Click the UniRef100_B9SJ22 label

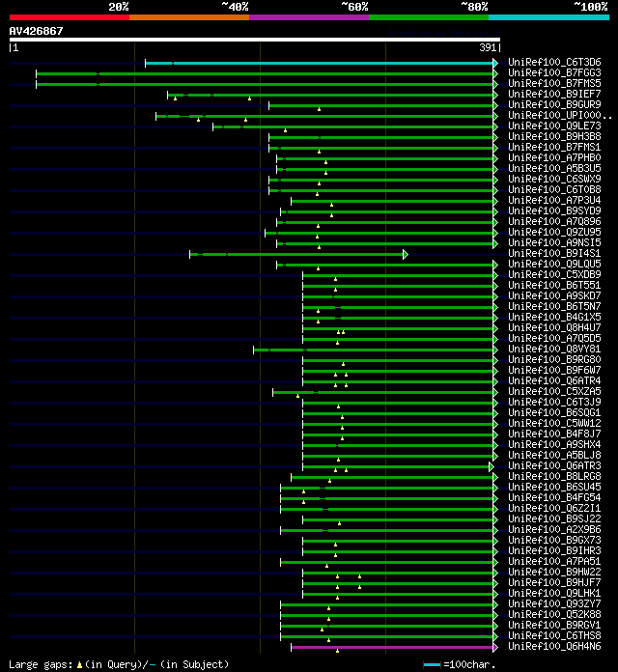tap(554, 518)
